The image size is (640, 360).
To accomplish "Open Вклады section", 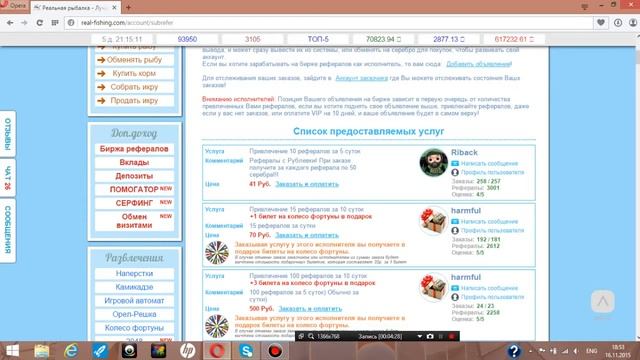I will (x=134, y=162).
